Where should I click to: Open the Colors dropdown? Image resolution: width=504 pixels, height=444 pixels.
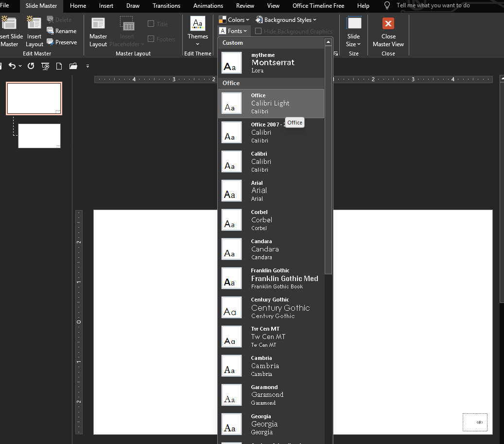(x=235, y=19)
